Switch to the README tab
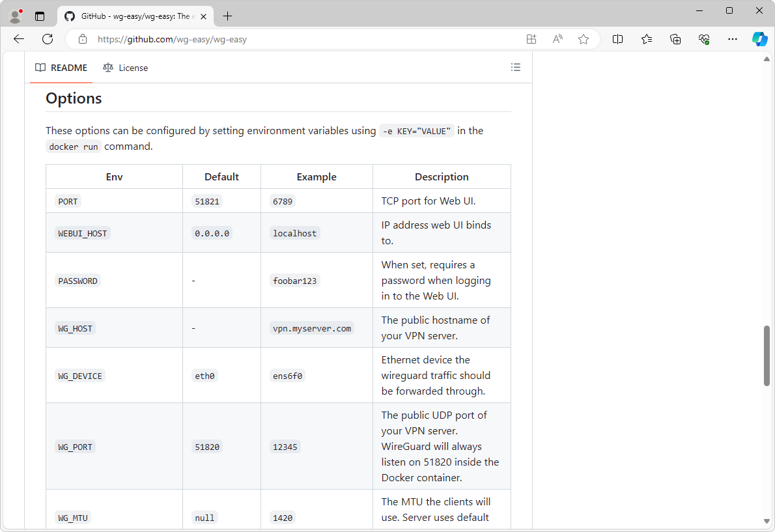Screen dimensions: 775x532 pos(61,68)
